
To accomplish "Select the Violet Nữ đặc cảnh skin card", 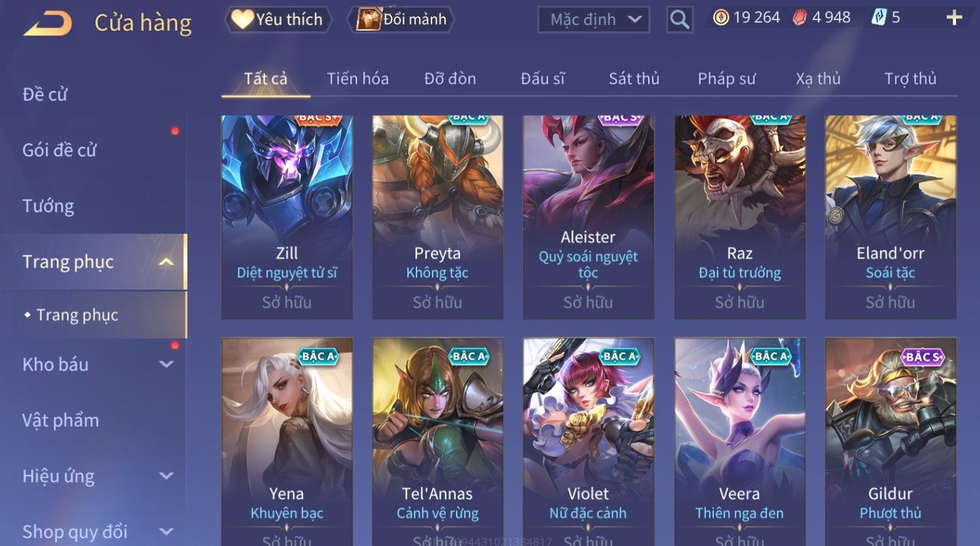I will coord(588,442).
